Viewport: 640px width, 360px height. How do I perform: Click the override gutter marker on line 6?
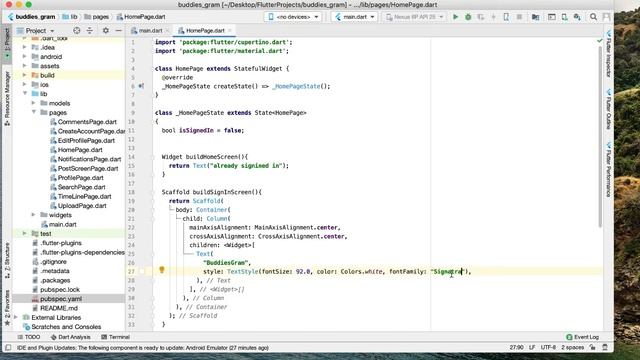pyautogui.click(x=141, y=86)
